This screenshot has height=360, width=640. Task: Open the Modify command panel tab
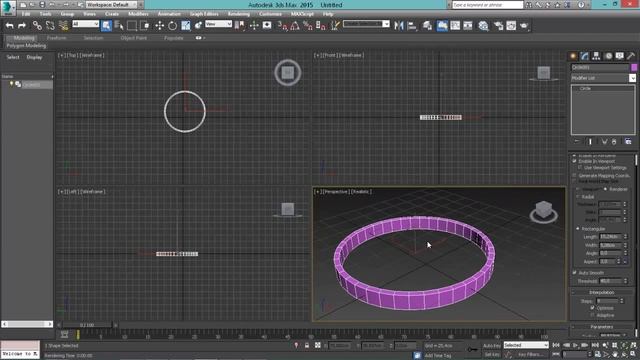(585, 56)
